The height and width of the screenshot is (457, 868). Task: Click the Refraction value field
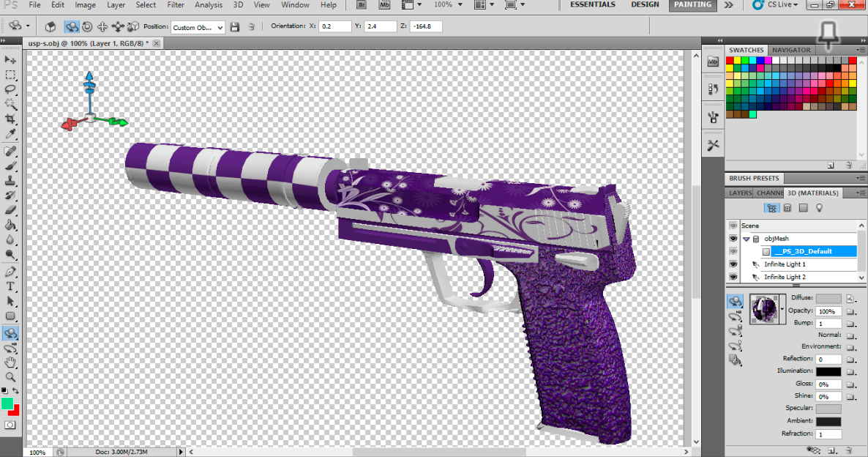point(828,434)
